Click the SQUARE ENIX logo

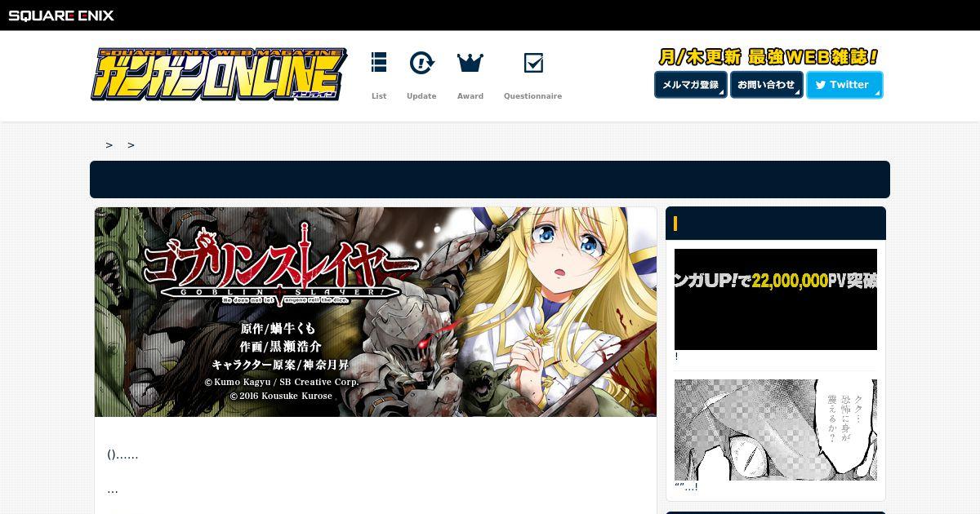pos(61,16)
